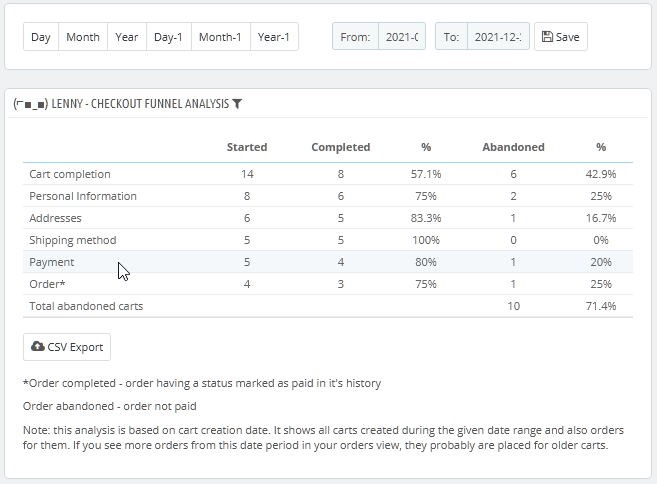
Task: Select the Payment row label
Action: click(x=52, y=262)
